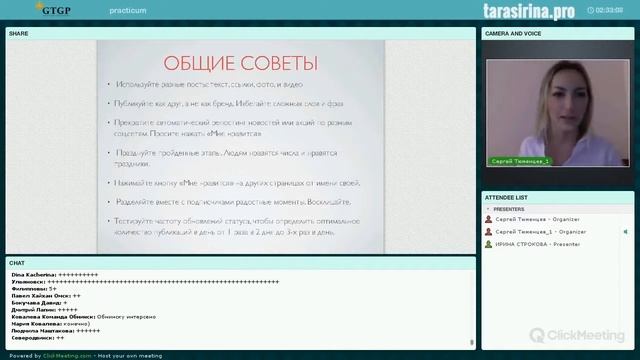
Task: Click the shared slide titled ОБЩИЕ СОВЕТЫ
Action: point(241,147)
